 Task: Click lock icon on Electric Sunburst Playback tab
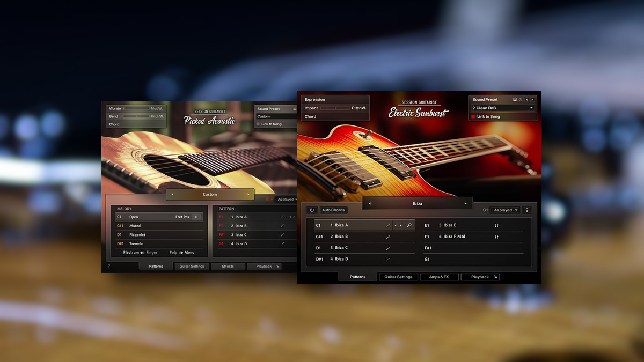[x=495, y=277]
